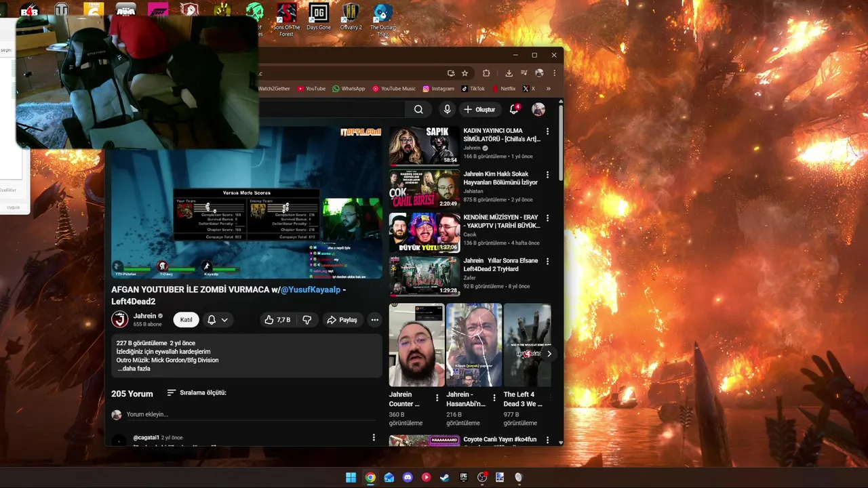This screenshot has height=488, width=868.
Task: Open YouTube bookmark in bookmarks bar
Action: [311, 89]
